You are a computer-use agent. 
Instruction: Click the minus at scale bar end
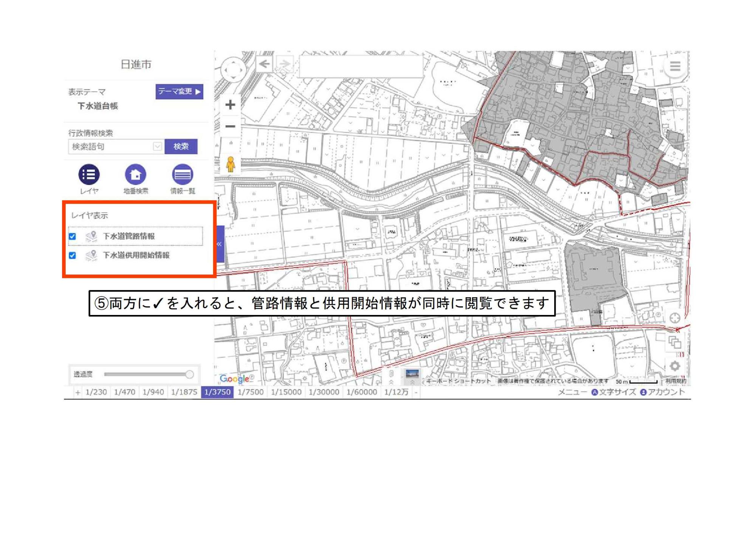pos(416,392)
